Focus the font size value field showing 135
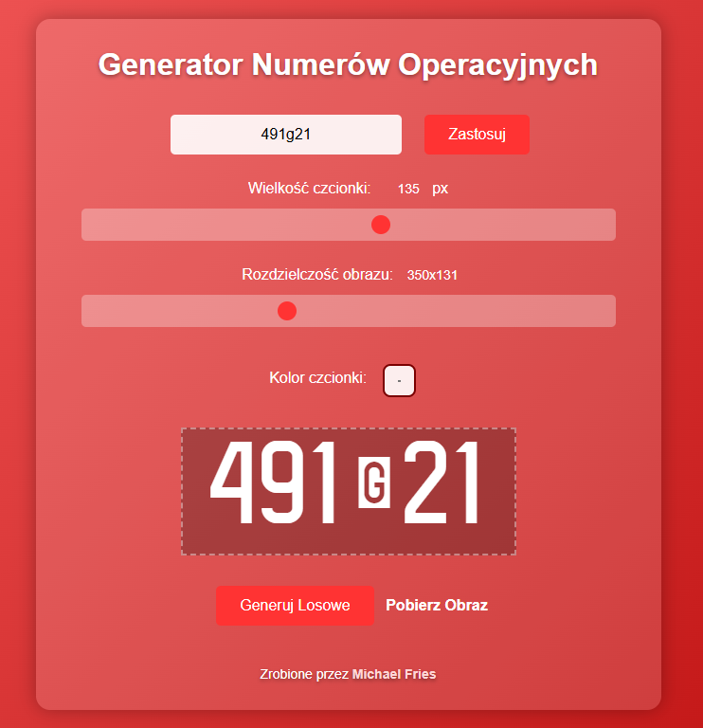Image resolution: width=703 pixels, height=728 pixels. point(408,189)
